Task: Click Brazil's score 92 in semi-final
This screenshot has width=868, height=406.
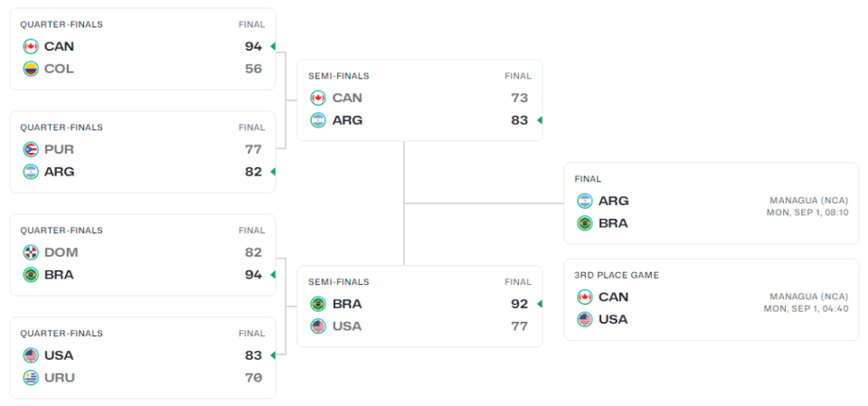Action: pos(519,304)
